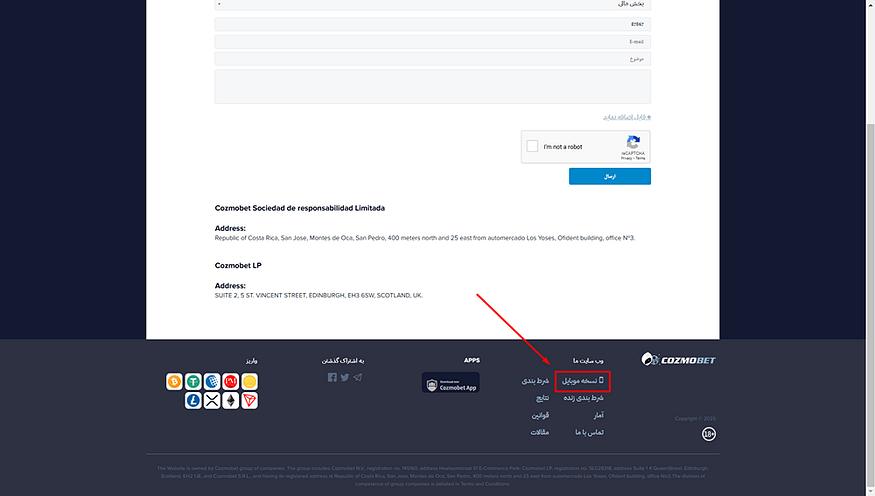The width and height of the screenshot is (875, 496).
Task: Click the red Tron deposit icon
Action: [x=249, y=401]
